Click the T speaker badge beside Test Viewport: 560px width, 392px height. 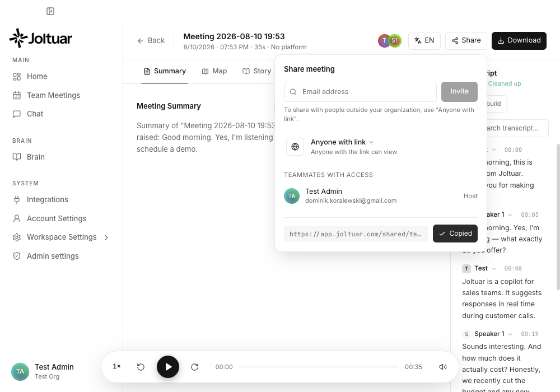pyautogui.click(x=466, y=268)
